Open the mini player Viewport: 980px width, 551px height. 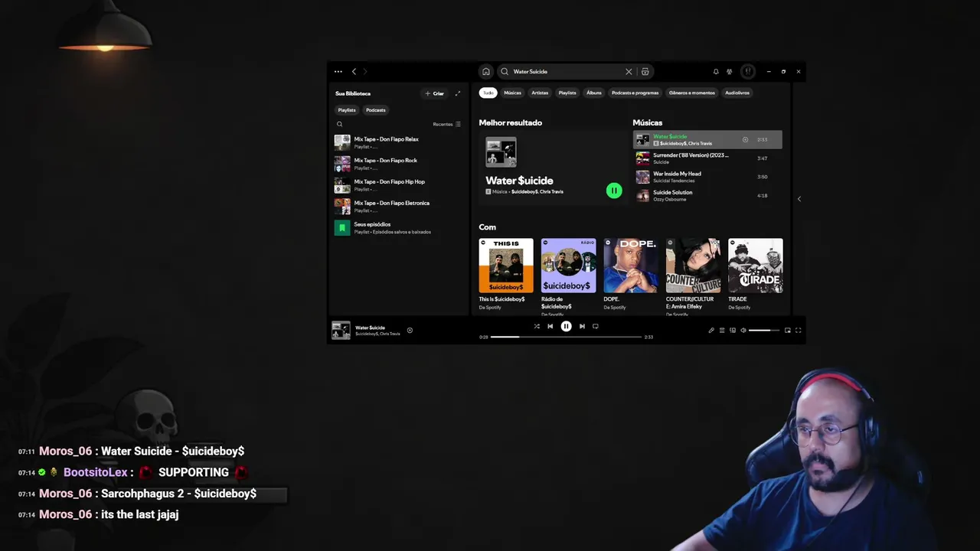point(788,331)
